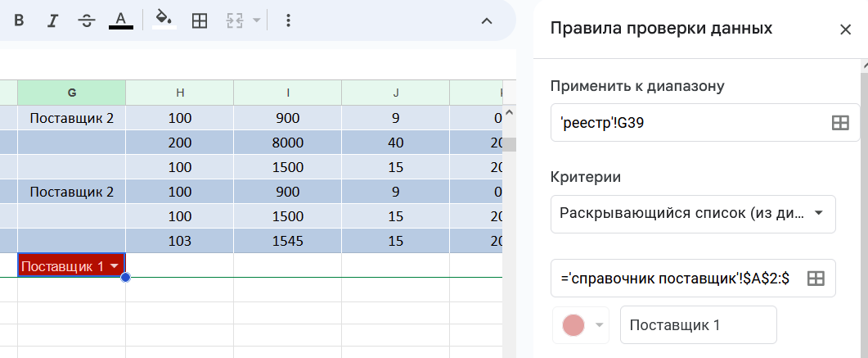Click the Критерии label

586,177
